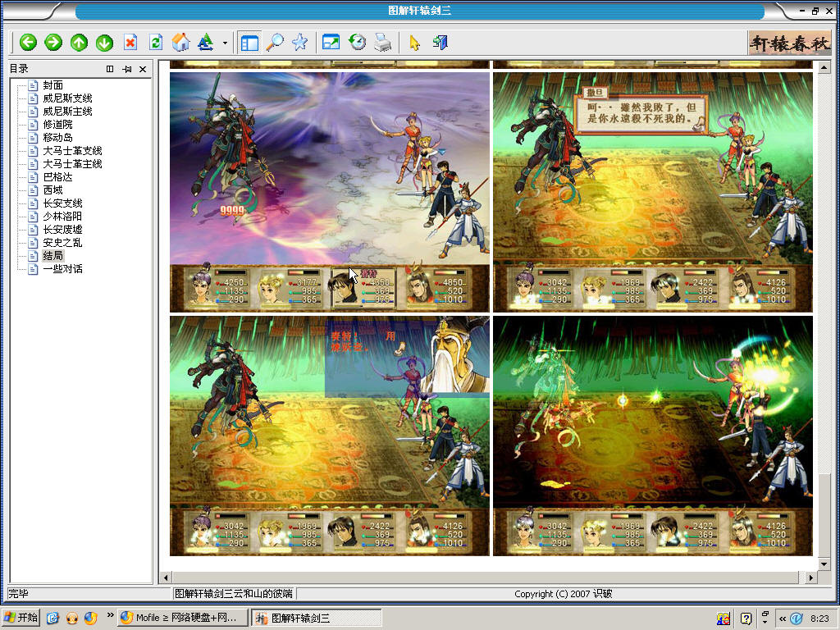Click the Print icon
Viewport: 840px width, 630px height.
point(382,43)
